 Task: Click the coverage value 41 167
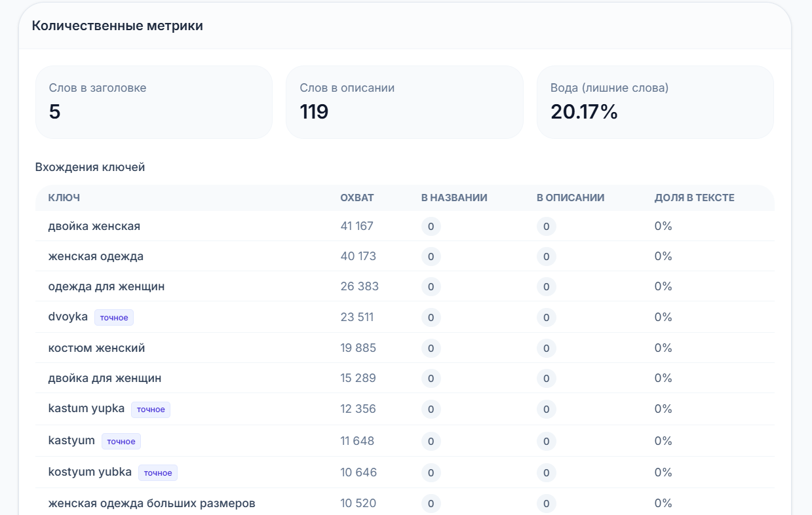(357, 226)
